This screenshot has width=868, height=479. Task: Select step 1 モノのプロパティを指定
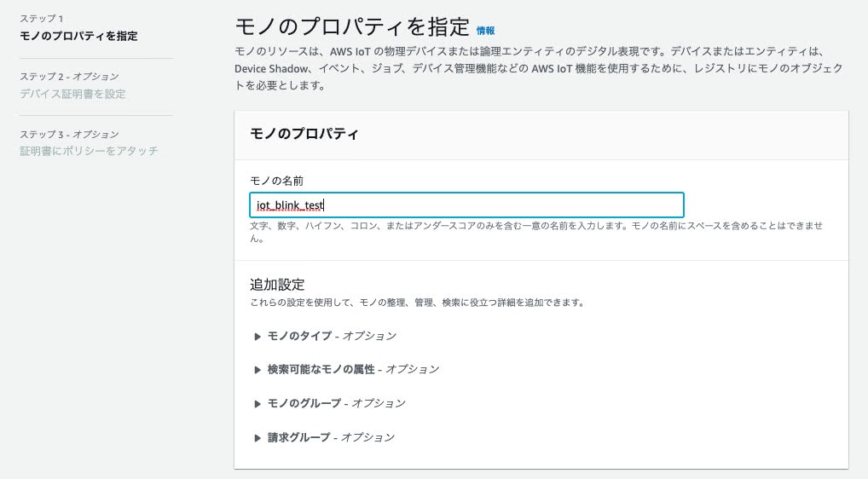click(78, 36)
